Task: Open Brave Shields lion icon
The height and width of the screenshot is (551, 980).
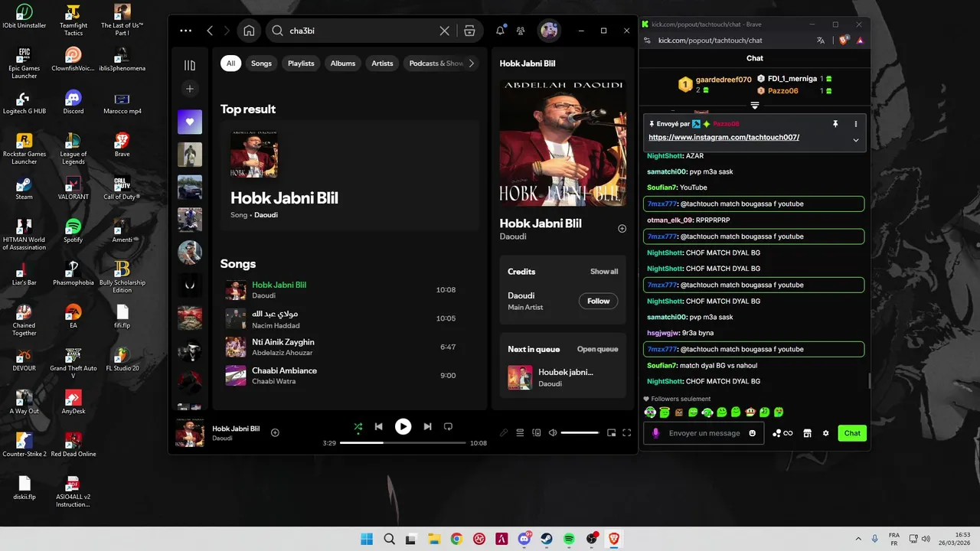Action: click(x=844, y=41)
